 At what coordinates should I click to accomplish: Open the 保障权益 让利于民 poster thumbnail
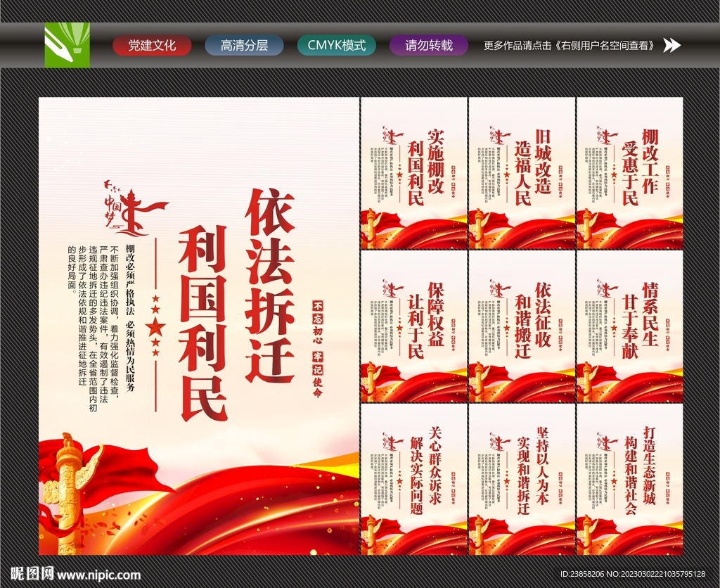(413, 326)
